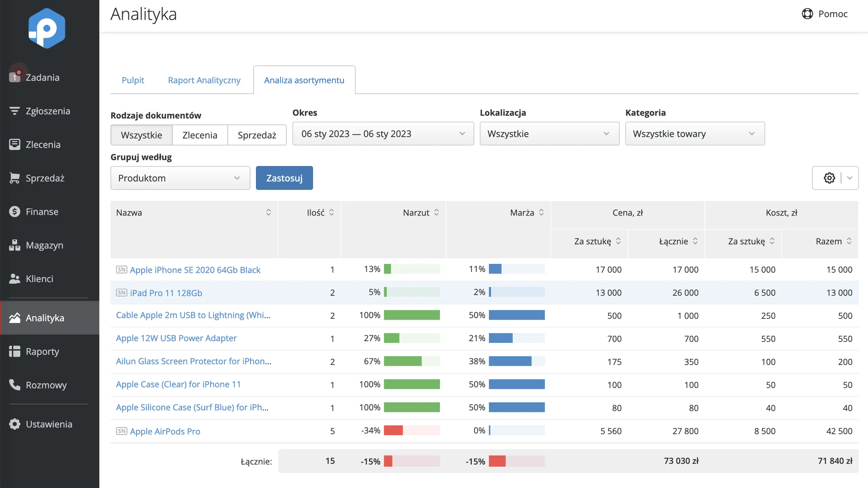Open Zgłoszenia in the sidebar menu
This screenshot has height=488, width=868.
pos(50,111)
